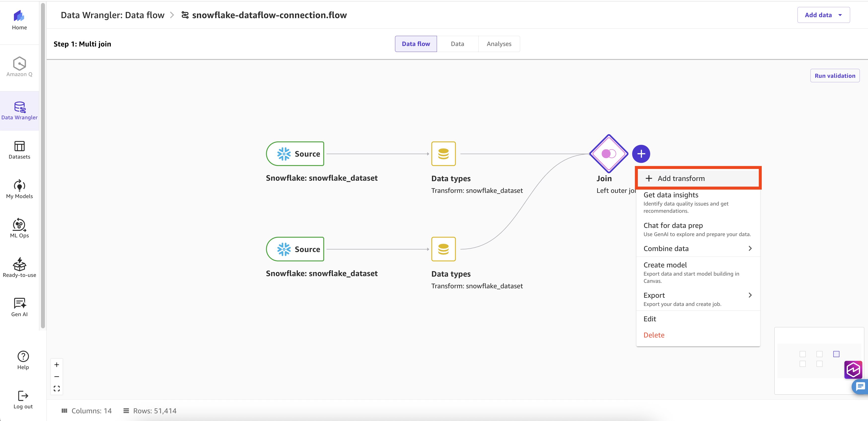Image resolution: width=868 pixels, height=421 pixels.
Task: Fit flow to view
Action: [x=57, y=389]
